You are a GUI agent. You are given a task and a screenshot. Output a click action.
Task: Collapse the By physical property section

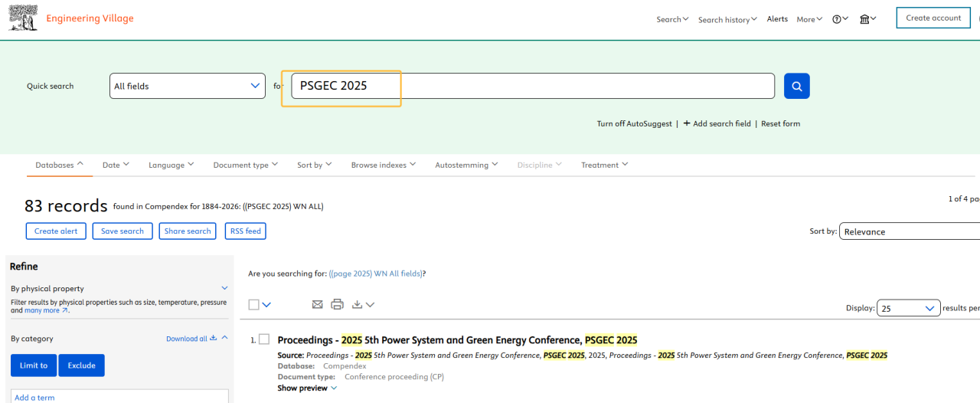[224, 288]
